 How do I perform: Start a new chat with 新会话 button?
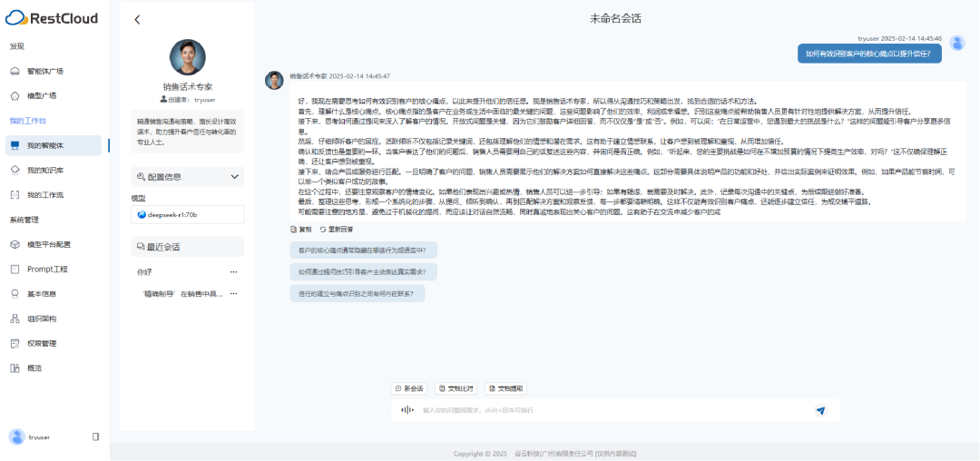[x=409, y=388]
